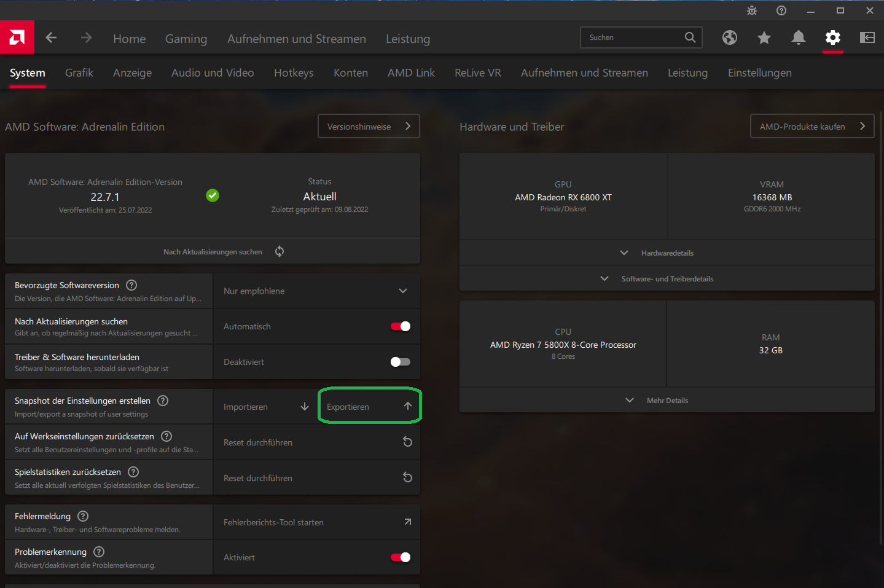The height and width of the screenshot is (588, 884).
Task: Expand Software- und Treiberdetails section
Action: point(667,278)
